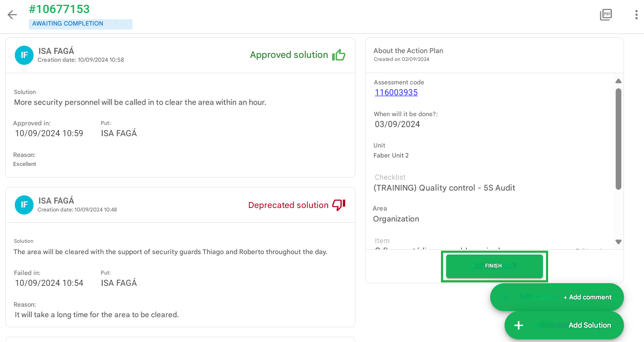Click the IF avatar on the deprecated solution card
Viewport: 644px width, 342px height.
(x=24, y=205)
